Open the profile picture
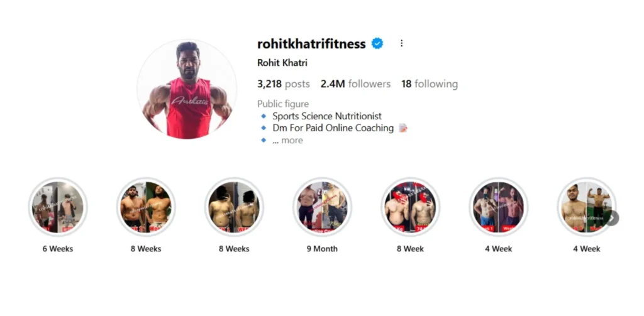 pos(187,89)
